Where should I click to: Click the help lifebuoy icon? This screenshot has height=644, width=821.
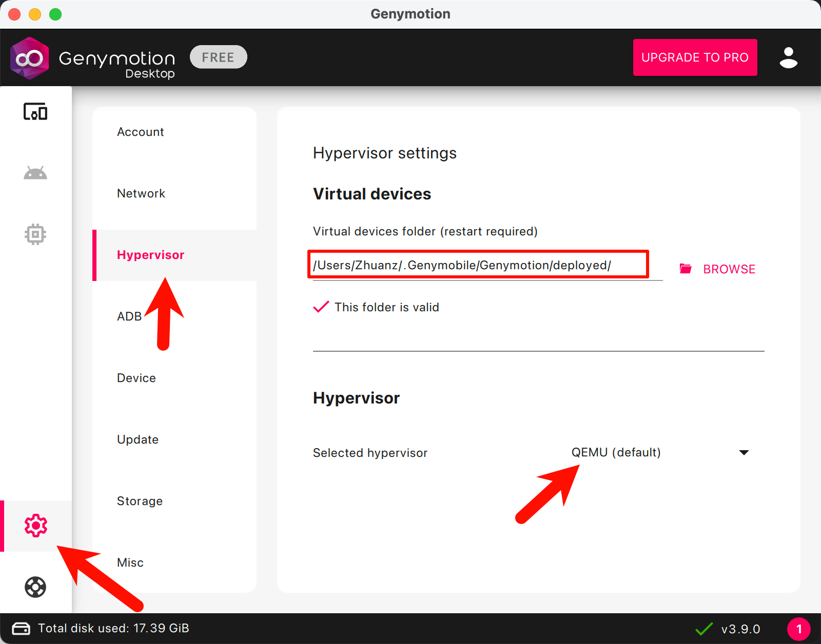[35, 587]
